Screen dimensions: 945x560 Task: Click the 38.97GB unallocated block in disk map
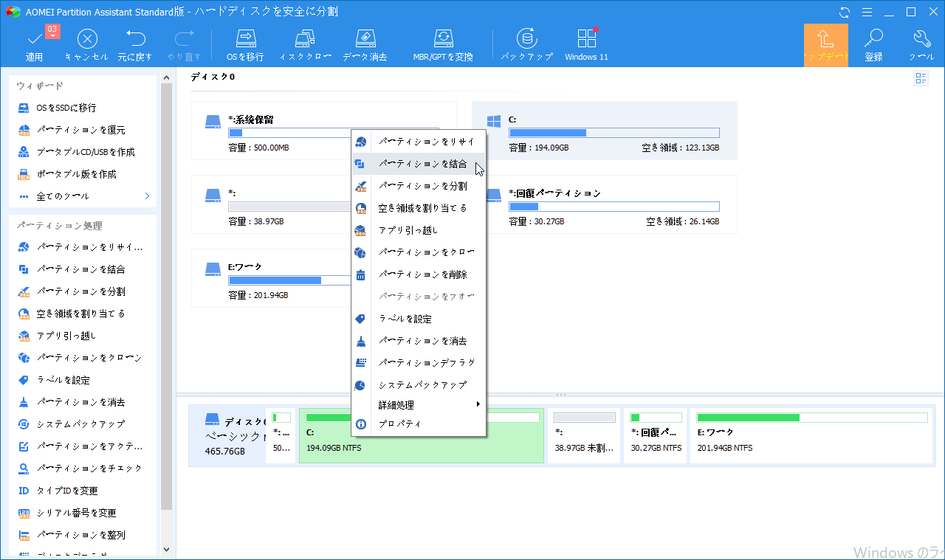tap(585, 436)
